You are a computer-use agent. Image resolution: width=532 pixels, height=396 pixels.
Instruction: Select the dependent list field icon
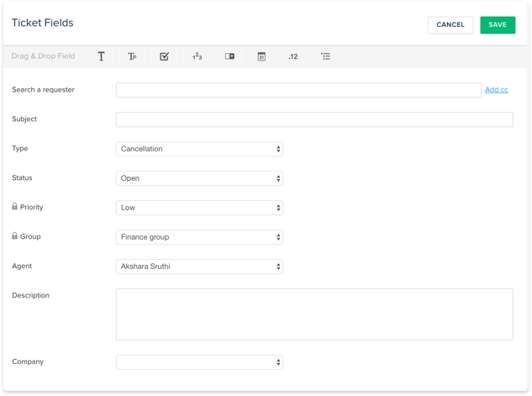[x=325, y=56]
